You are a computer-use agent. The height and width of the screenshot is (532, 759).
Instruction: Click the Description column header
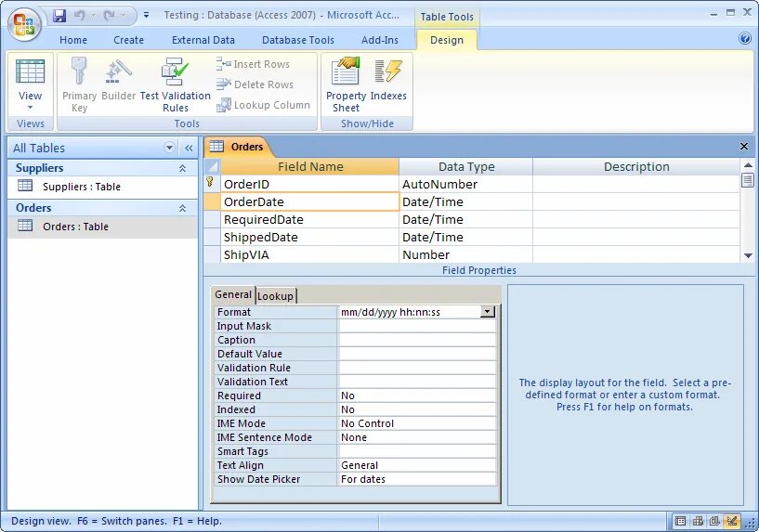coord(636,167)
